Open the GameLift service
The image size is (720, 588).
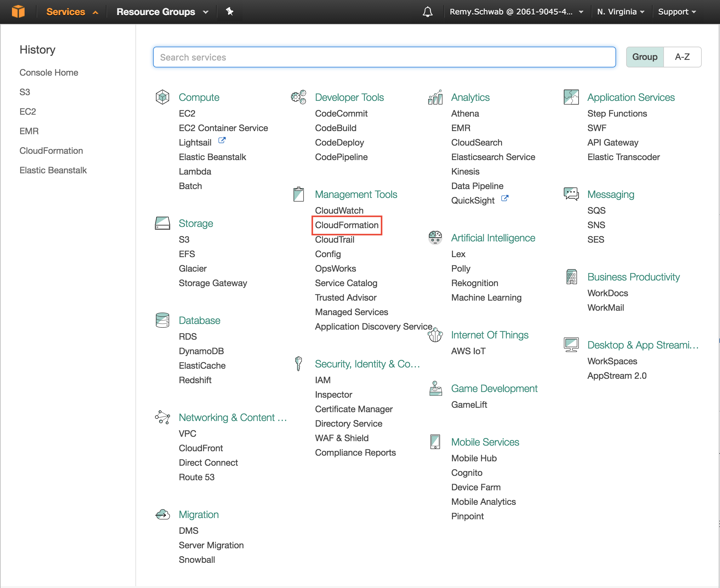469,404
